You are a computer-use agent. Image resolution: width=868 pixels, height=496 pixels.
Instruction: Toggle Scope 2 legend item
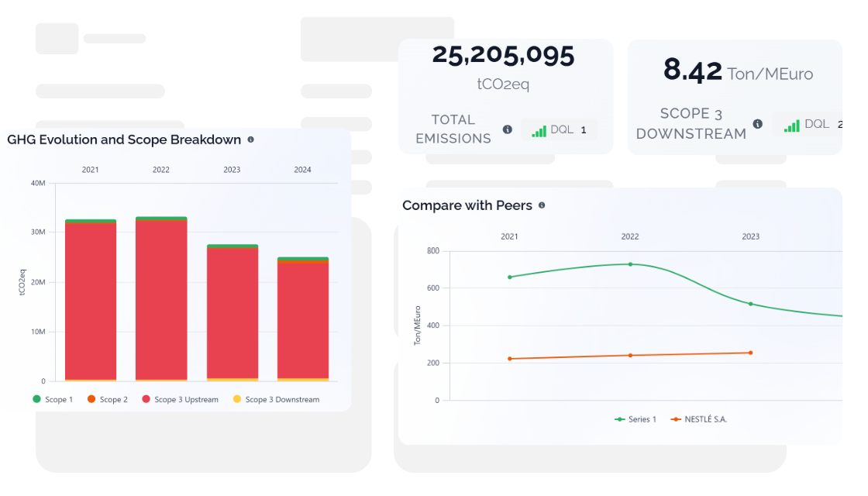point(108,399)
